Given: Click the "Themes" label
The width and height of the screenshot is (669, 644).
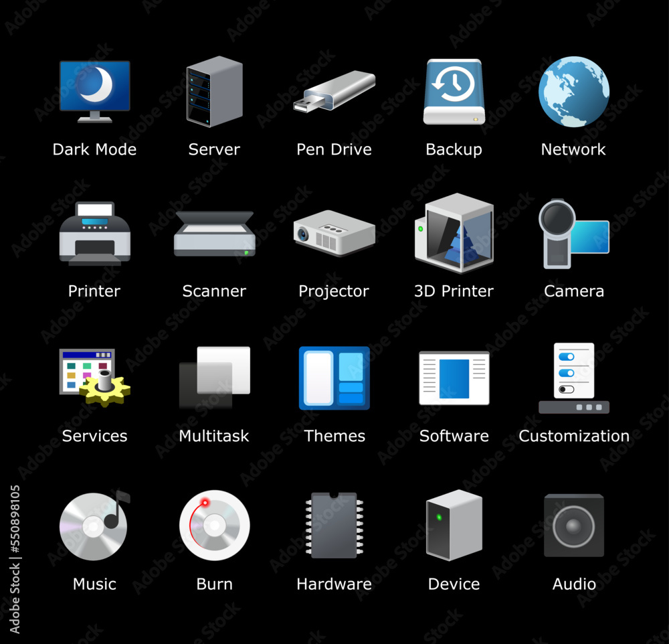Looking at the screenshot, I should click(334, 436).
